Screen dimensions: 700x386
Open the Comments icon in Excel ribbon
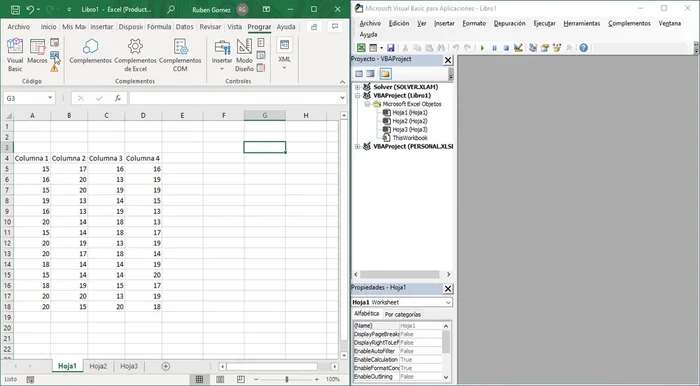point(335,27)
